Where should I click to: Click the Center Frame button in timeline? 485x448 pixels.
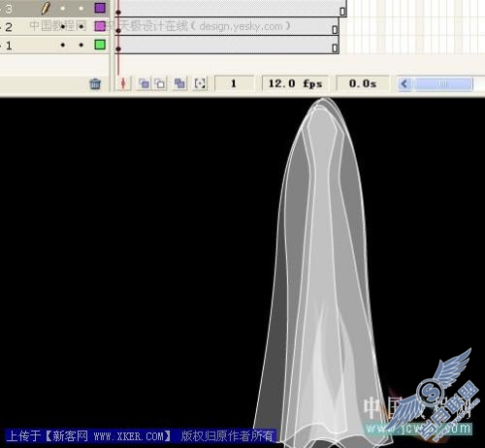[123, 83]
